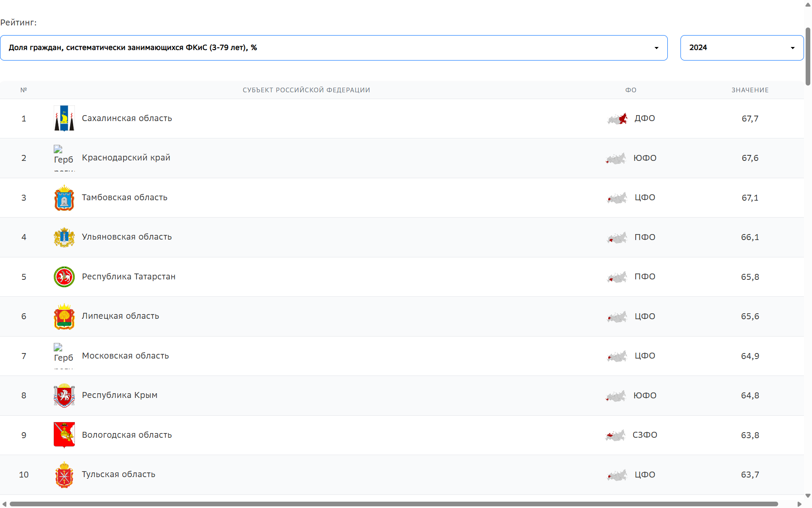Click the СУБЪЕКТ РОССИЙСКОЙ ФЕДЕРАЦИИ column header
Image resolution: width=812 pixels, height=508 pixels.
coord(306,90)
